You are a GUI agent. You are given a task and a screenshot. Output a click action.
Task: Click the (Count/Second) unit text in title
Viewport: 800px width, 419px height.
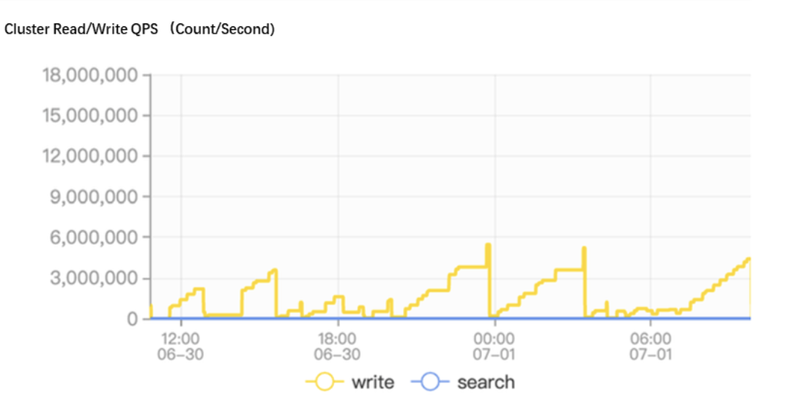(x=222, y=29)
